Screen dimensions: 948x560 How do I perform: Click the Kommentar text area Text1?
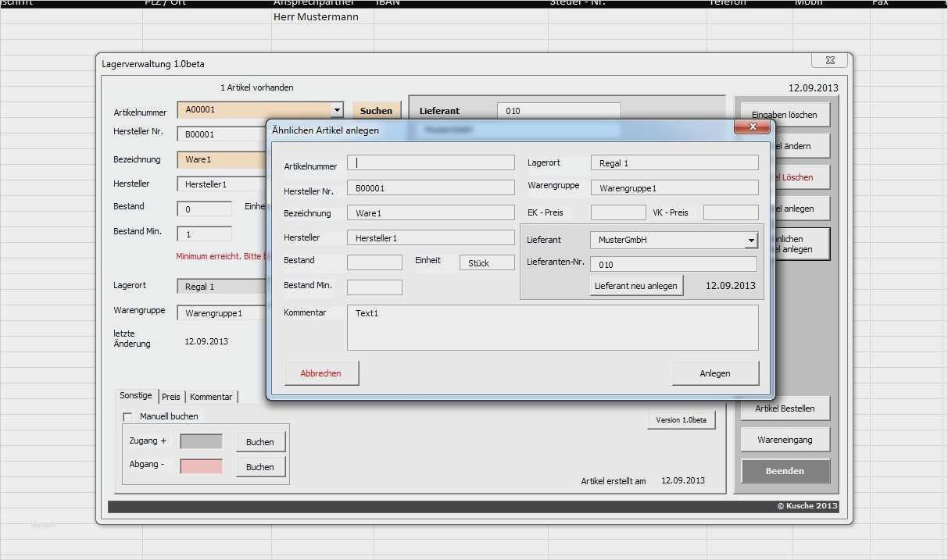pos(553,327)
